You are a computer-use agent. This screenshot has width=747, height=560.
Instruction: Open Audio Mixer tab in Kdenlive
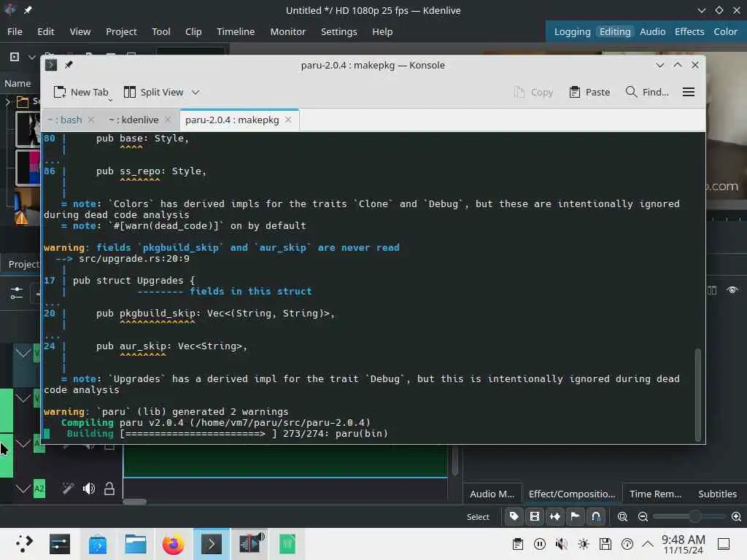tap(492, 494)
